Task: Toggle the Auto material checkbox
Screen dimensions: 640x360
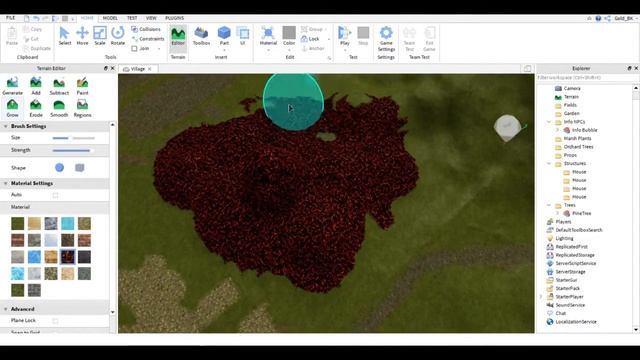Action: point(55,195)
